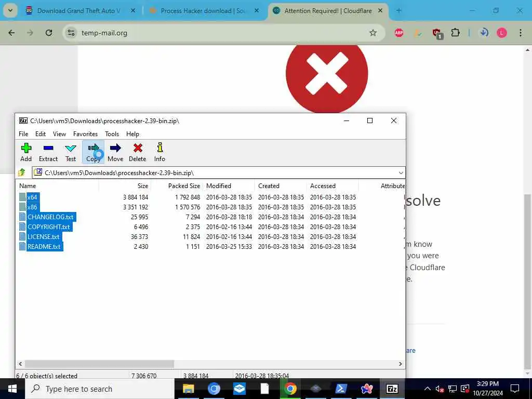Close the Attention Required Cloudflare tab
Image resolution: width=532 pixels, height=399 pixels.
pos(380,11)
